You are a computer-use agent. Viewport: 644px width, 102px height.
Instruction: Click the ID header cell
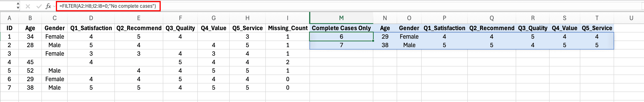tap(9, 28)
